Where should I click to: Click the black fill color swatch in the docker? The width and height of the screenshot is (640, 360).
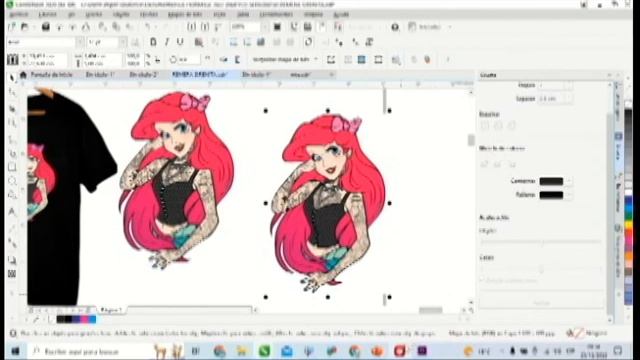tap(551, 195)
